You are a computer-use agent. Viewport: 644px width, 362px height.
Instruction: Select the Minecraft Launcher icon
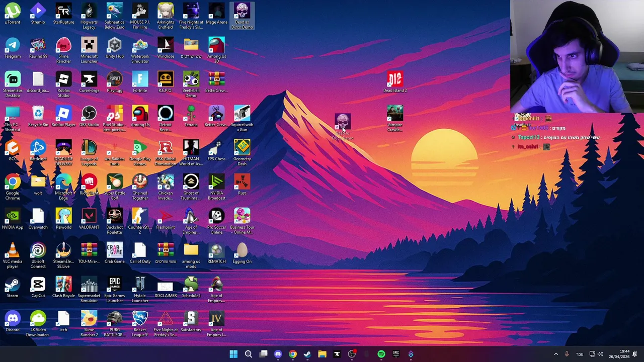[x=89, y=50]
